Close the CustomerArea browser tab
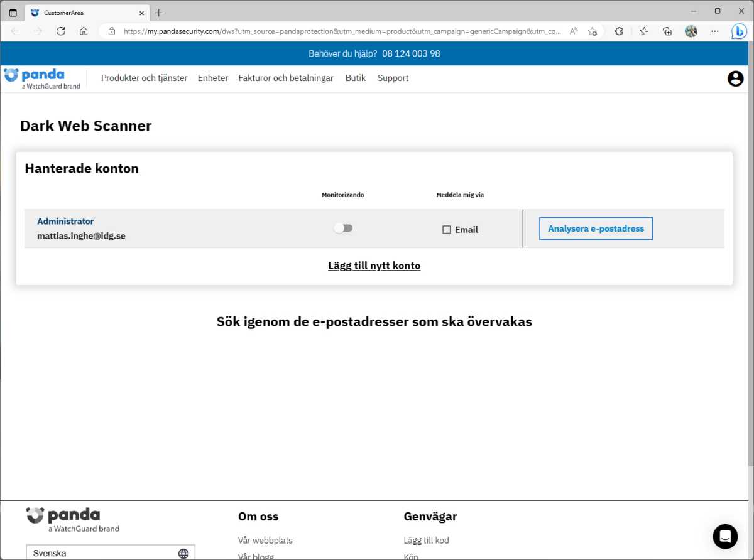Screen dimensions: 754x560 (x=141, y=13)
